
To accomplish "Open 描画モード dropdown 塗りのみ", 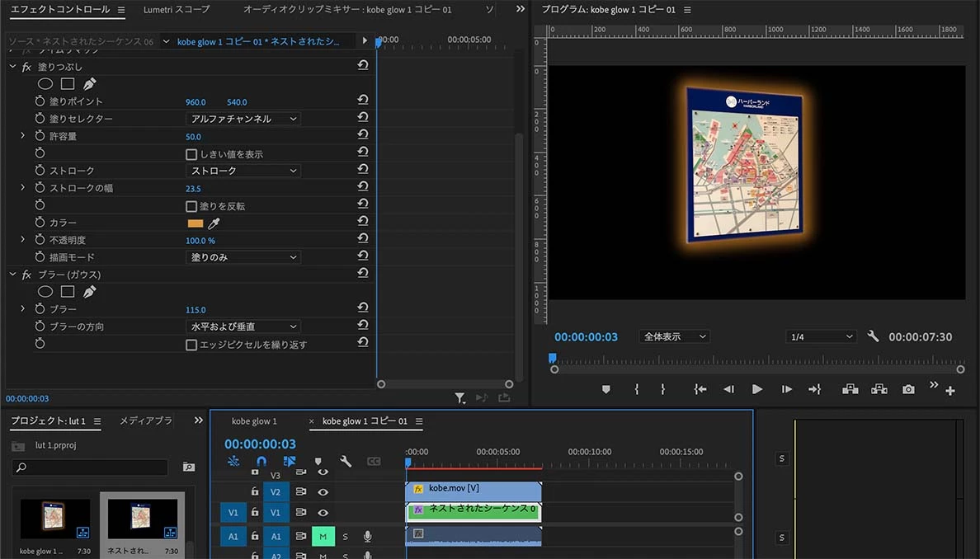I will pyautogui.click(x=243, y=257).
